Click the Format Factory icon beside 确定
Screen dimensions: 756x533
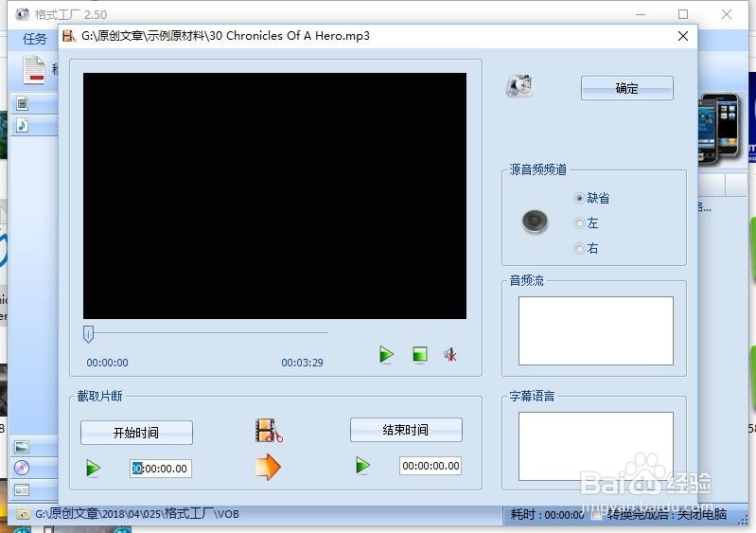519,86
